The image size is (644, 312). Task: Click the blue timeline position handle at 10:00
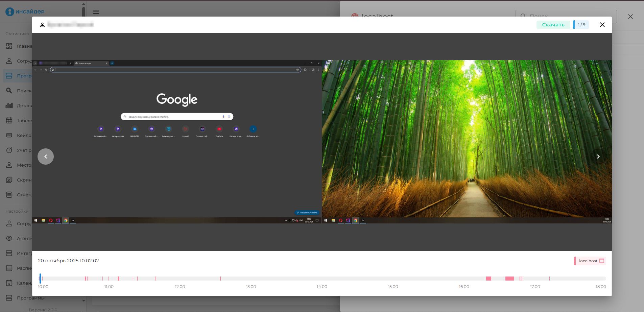(40, 279)
